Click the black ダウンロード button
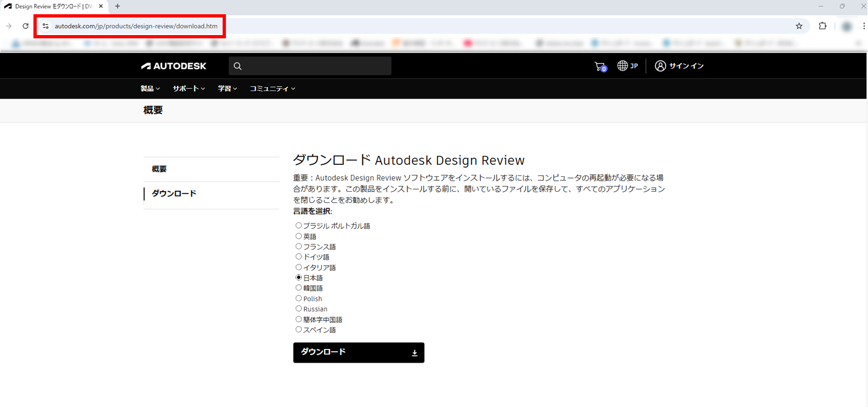868x407 pixels. [x=359, y=352]
